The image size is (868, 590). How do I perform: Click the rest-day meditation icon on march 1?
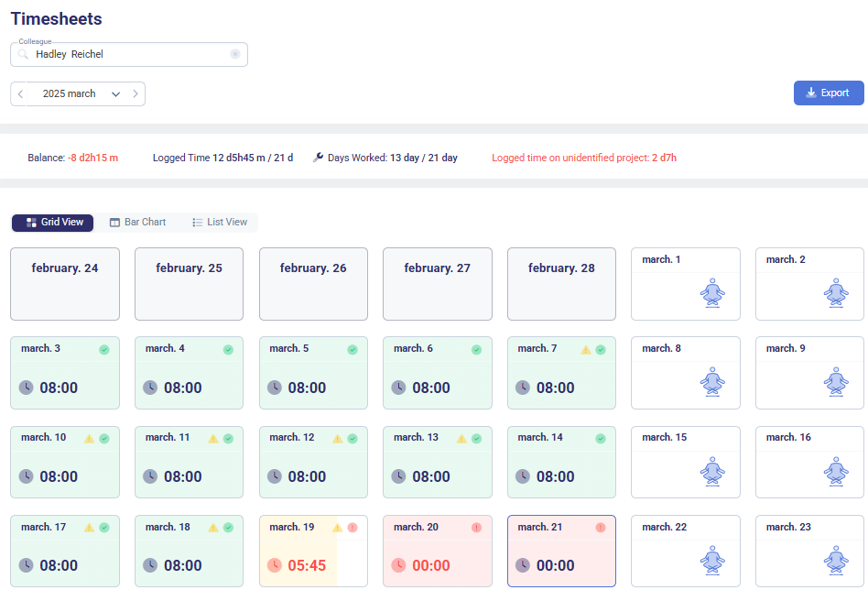tap(711, 294)
